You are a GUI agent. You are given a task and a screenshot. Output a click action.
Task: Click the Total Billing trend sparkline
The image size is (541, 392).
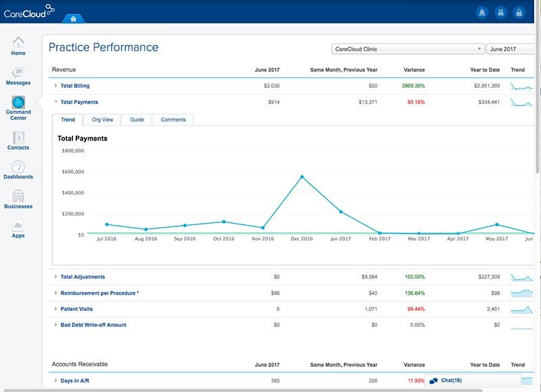point(521,87)
